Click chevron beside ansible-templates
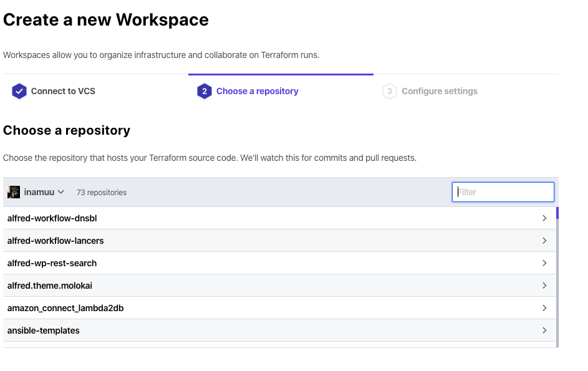The width and height of the screenshot is (588, 371). pos(544,330)
